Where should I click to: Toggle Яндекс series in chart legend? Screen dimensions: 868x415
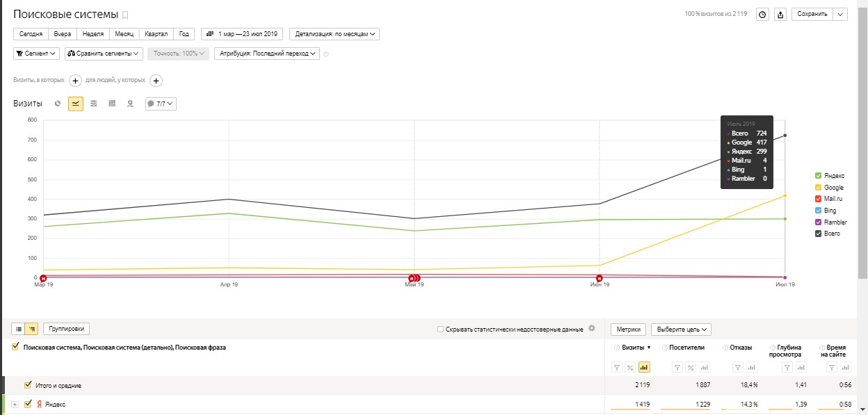[x=818, y=176]
